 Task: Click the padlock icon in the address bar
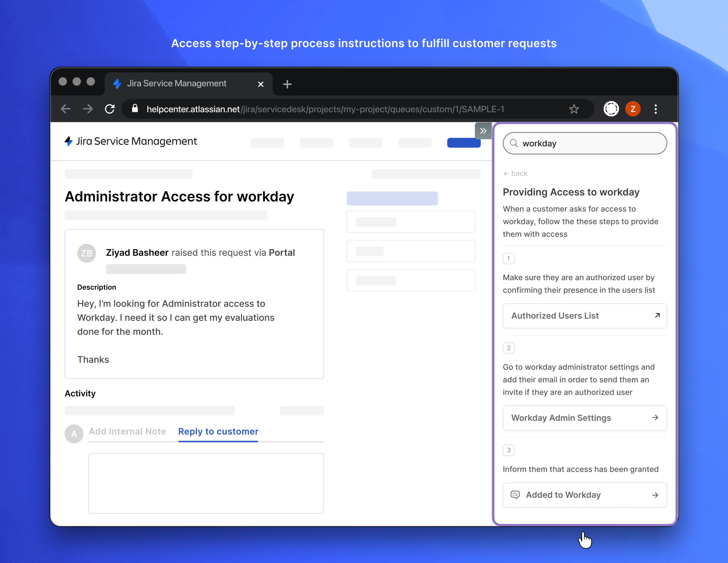click(135, 109)
